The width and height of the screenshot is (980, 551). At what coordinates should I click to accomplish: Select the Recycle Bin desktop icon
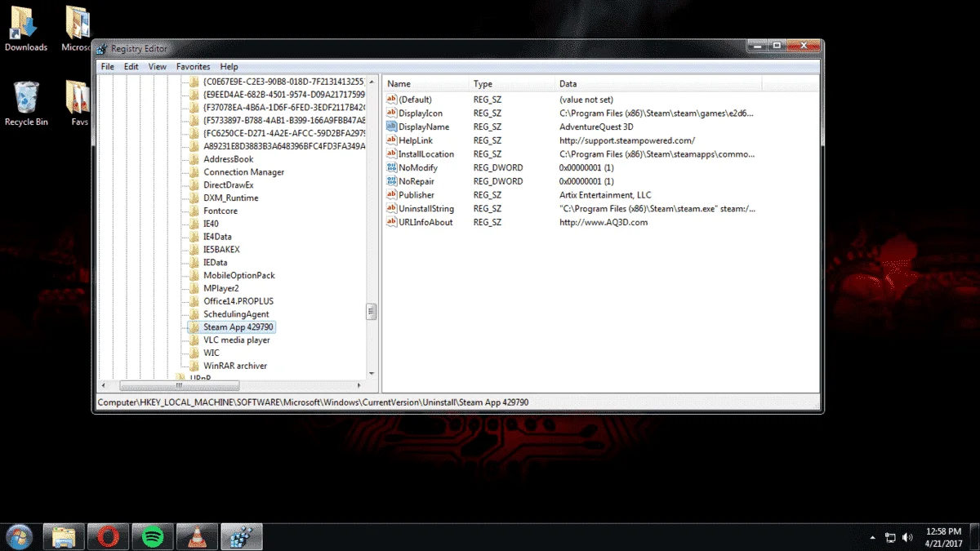(26, 104)
